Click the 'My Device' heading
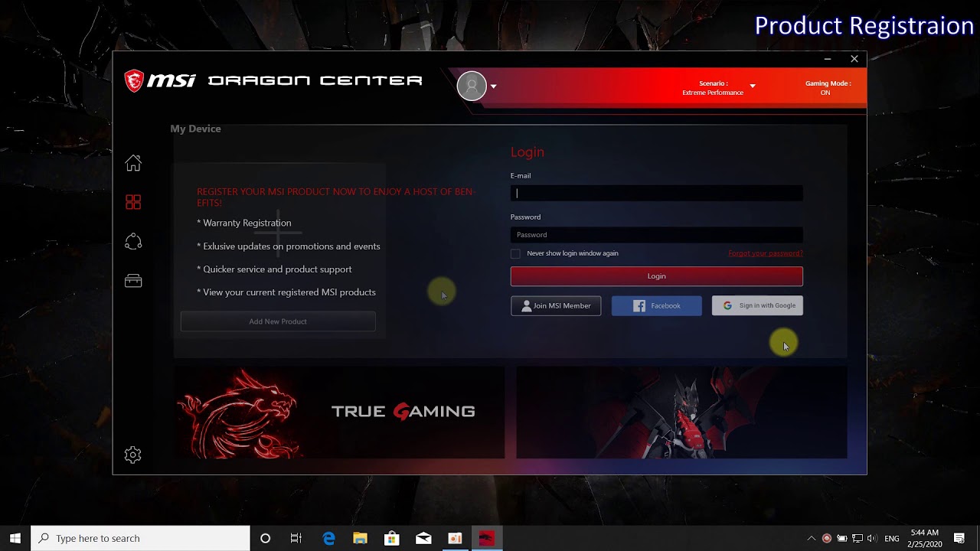This screenshot has height=551, width=980. click(195, 129)
